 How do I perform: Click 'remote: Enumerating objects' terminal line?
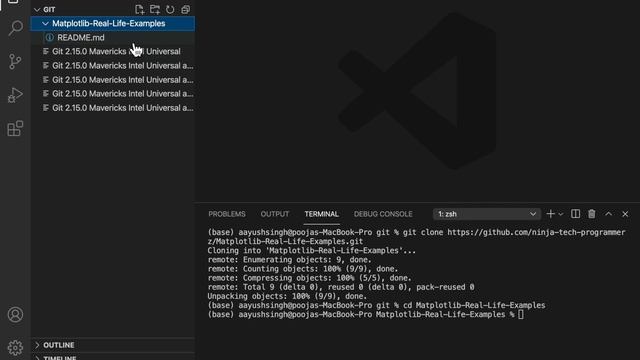[289, 260]
